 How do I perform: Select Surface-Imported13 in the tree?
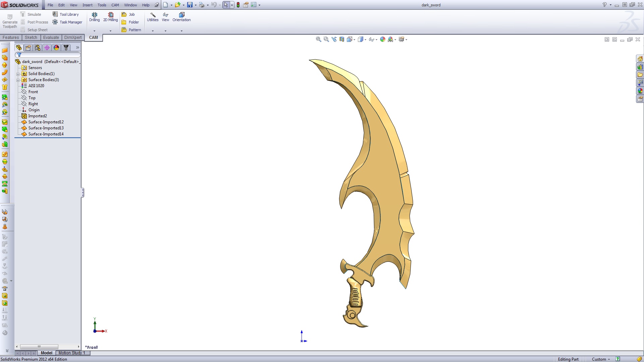43,128
